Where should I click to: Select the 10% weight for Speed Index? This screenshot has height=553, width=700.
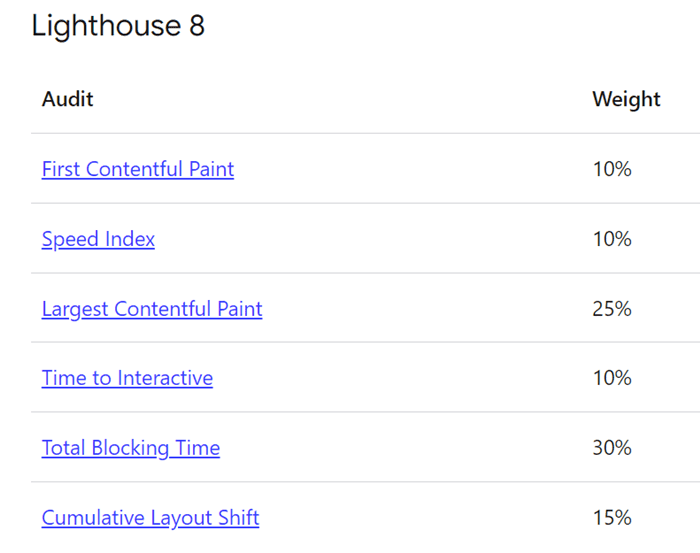[612, 239]
